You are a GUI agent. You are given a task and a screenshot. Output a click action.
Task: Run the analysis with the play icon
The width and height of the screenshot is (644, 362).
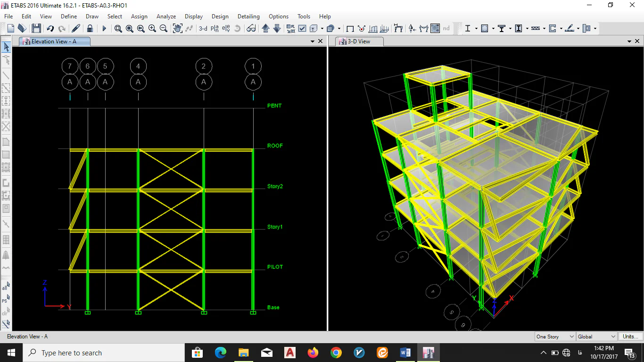pyautogui.click(x=104, y=28)
